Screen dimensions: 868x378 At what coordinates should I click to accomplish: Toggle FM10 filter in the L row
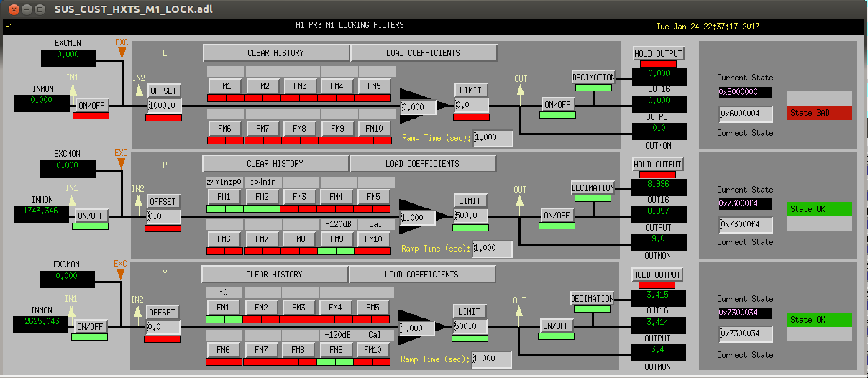click(374, 129)
